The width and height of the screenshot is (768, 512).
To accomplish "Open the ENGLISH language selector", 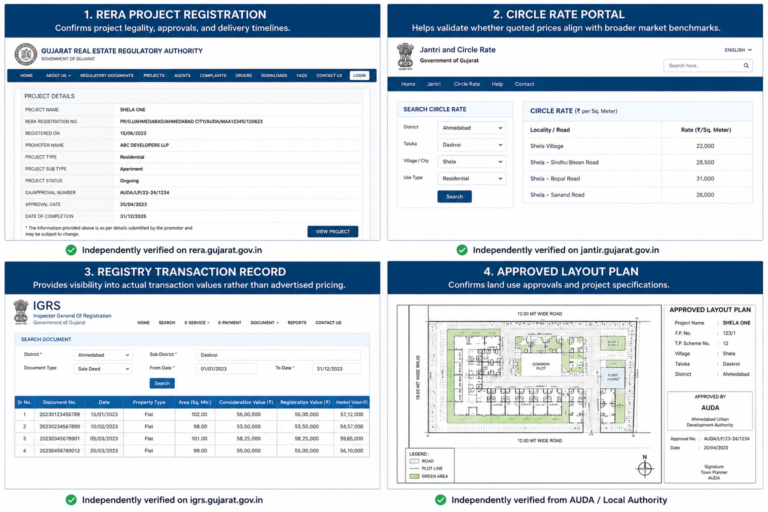I will tap(738, 50).
